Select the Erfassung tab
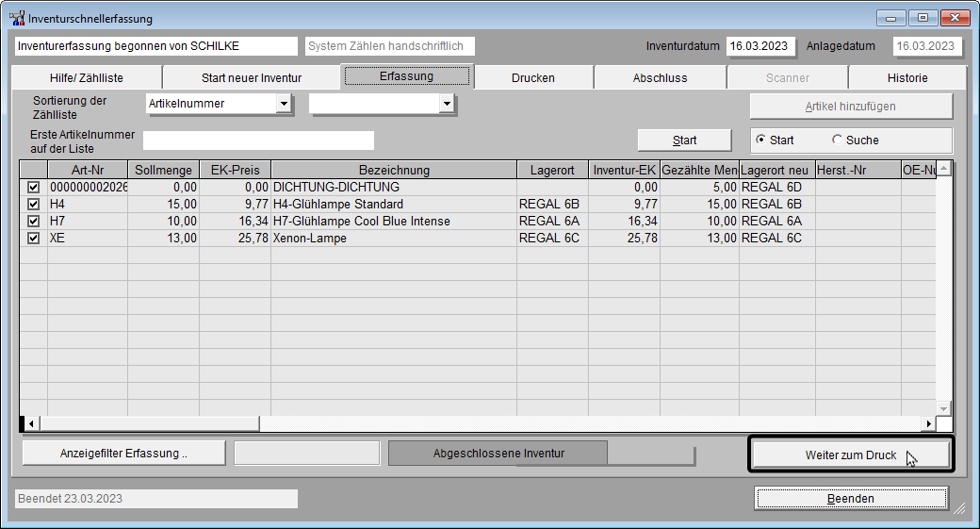 407,75
